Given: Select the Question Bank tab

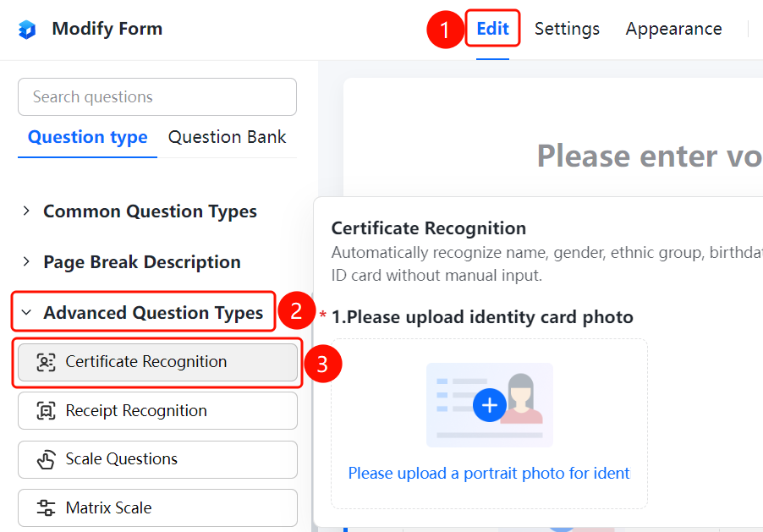Looking at the screenshot, I should coord(227,137).
